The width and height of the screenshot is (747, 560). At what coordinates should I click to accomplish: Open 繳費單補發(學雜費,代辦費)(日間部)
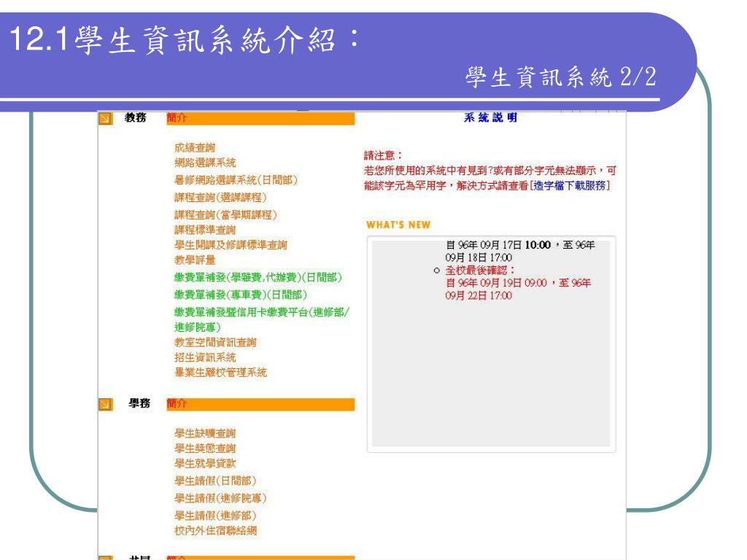pyautogui.click(x=258, y=277)
